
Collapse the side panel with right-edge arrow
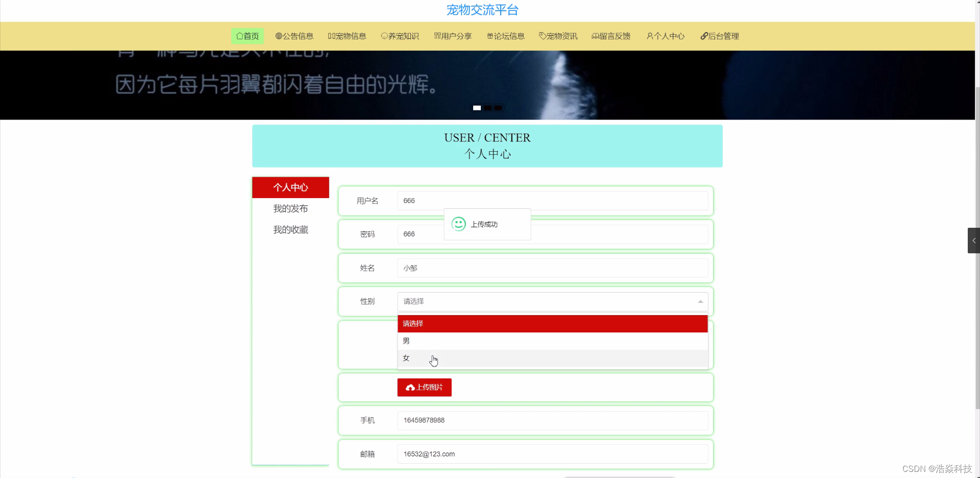[973, 240]
